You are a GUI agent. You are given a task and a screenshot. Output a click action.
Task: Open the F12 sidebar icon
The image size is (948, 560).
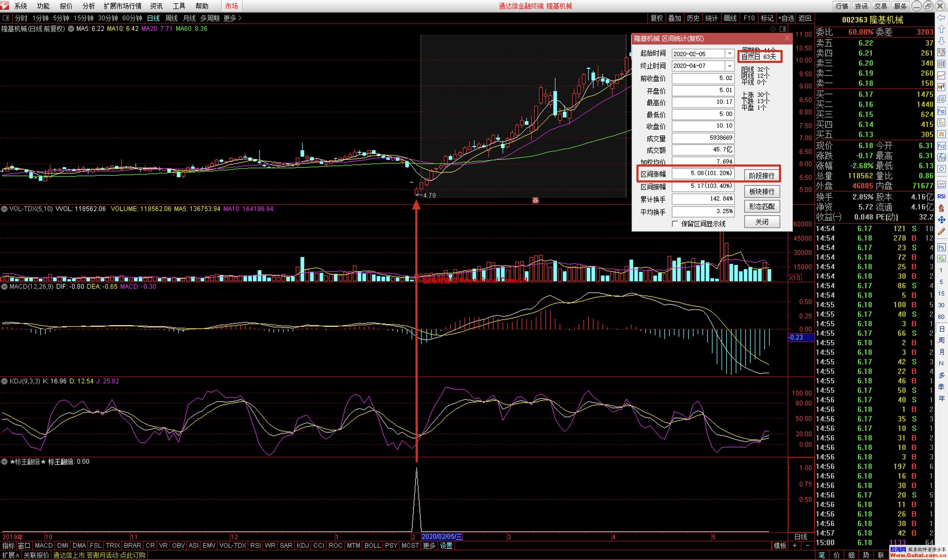coord(941,146)
